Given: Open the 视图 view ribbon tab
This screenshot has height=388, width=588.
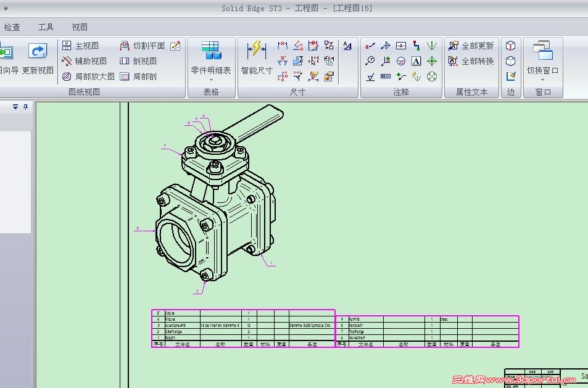Looking at the screenshot, I should tap(80, 27).
